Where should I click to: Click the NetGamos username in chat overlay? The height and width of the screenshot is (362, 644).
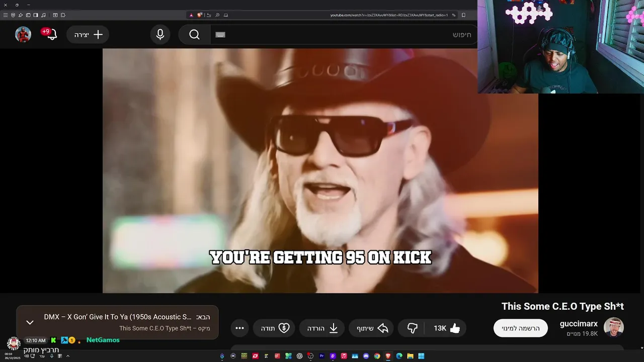103,340
